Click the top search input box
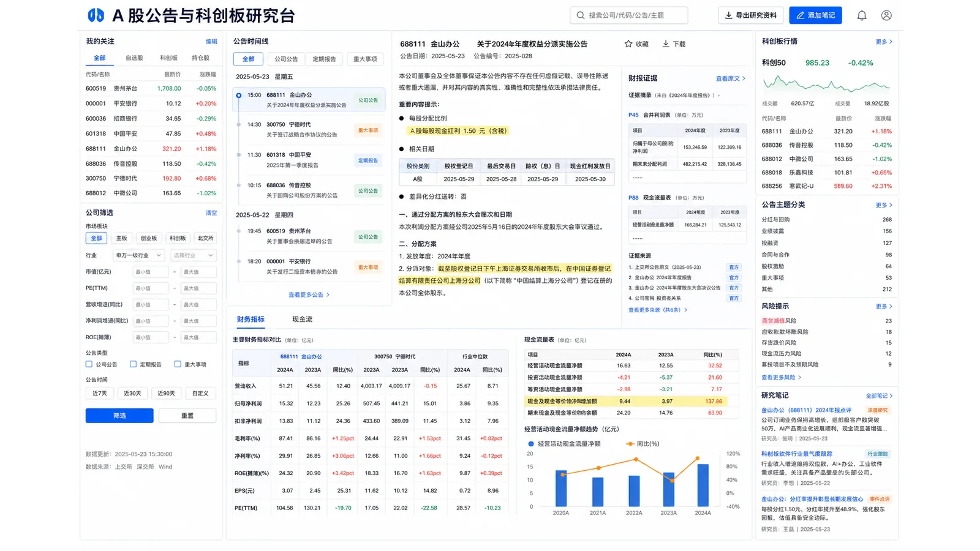Viewport: 980px width, 551px height. [629, 15]
